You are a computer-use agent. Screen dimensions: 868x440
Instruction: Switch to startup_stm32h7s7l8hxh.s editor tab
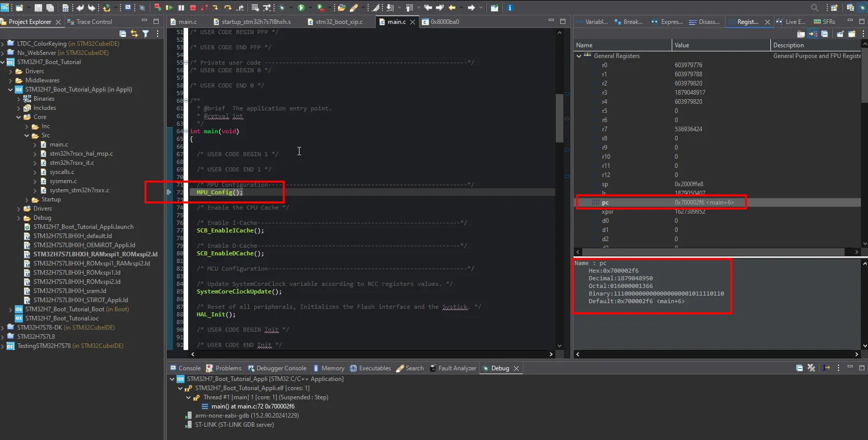pos(252,22)
